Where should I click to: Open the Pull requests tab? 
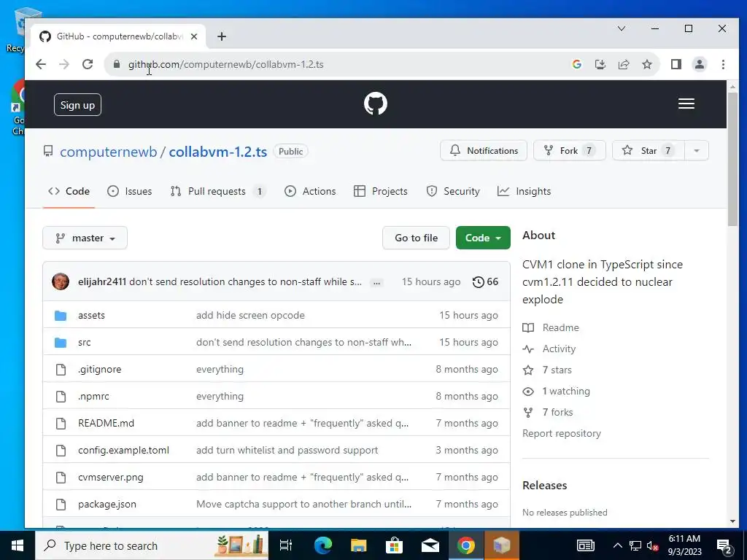(x=217, y=192)
